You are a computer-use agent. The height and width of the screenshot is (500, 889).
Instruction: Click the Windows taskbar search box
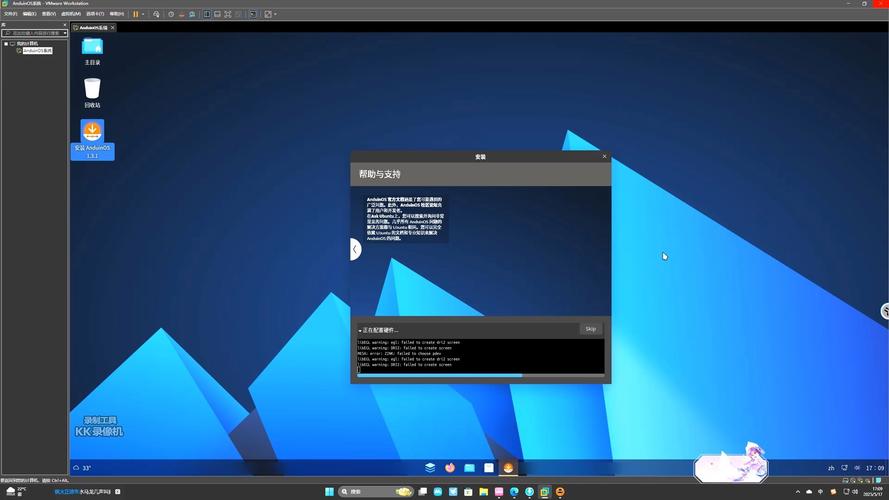(375, 491)
